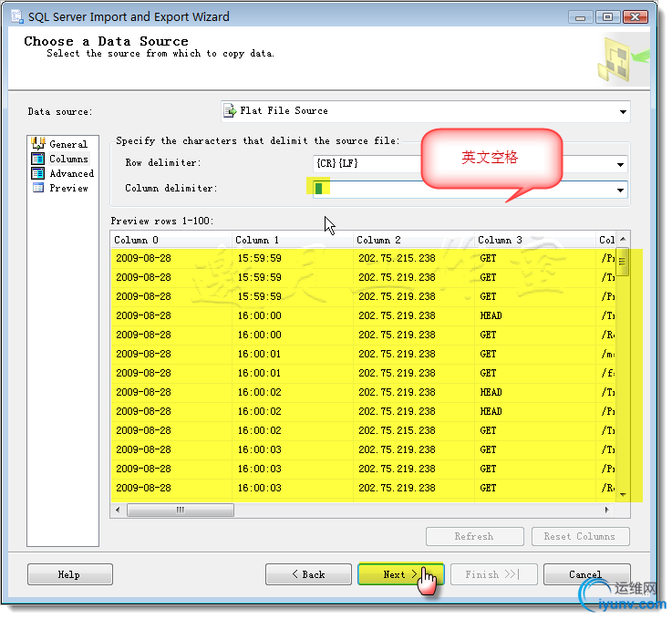Screen dimensions: 672x619
Task: Close the Import and Export Wizard
Action: coord(636,17)
